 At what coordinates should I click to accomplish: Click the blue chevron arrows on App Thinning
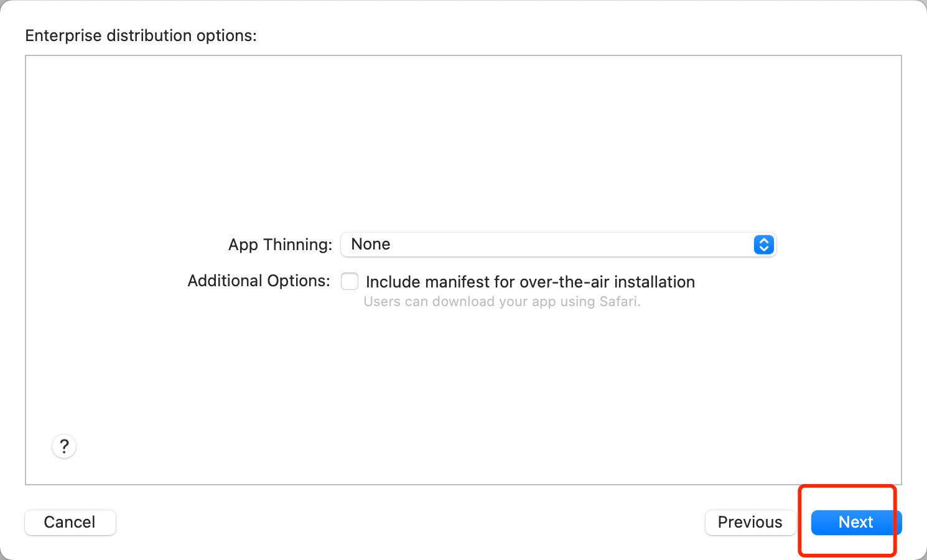pos(763,245)
